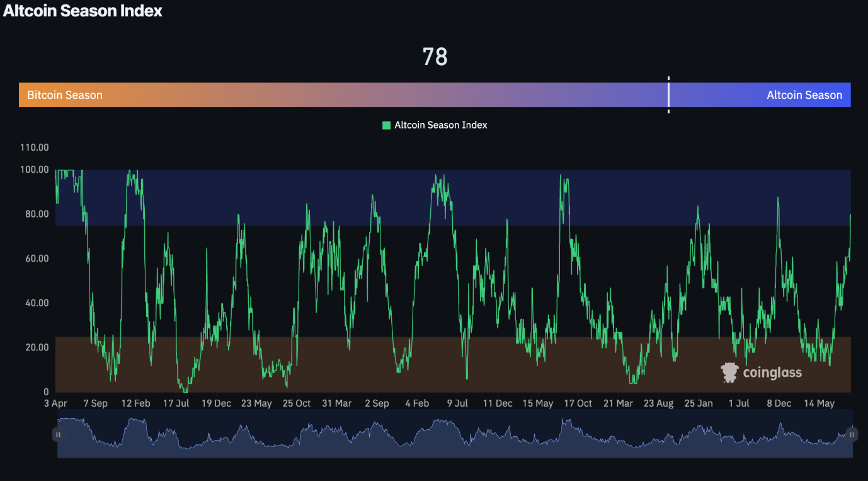
Task: Click the right range slider handle
Action: coord(852,434)
